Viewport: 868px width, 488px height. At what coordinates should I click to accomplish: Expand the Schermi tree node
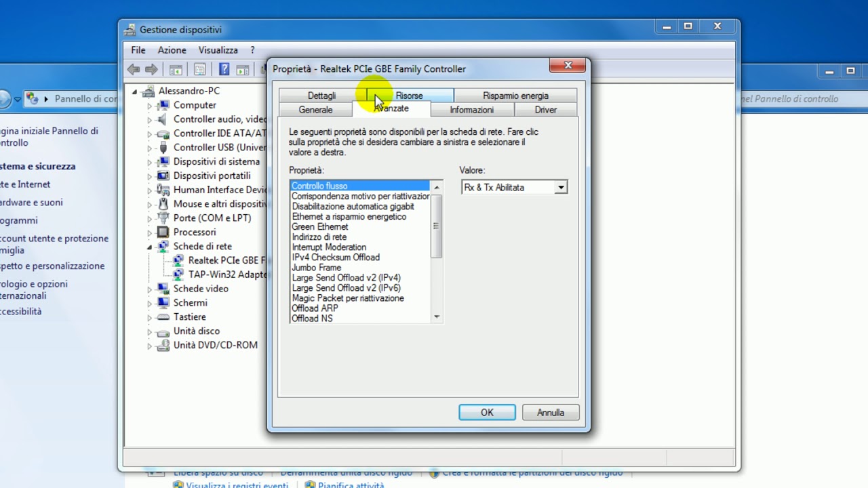(150, 303)
